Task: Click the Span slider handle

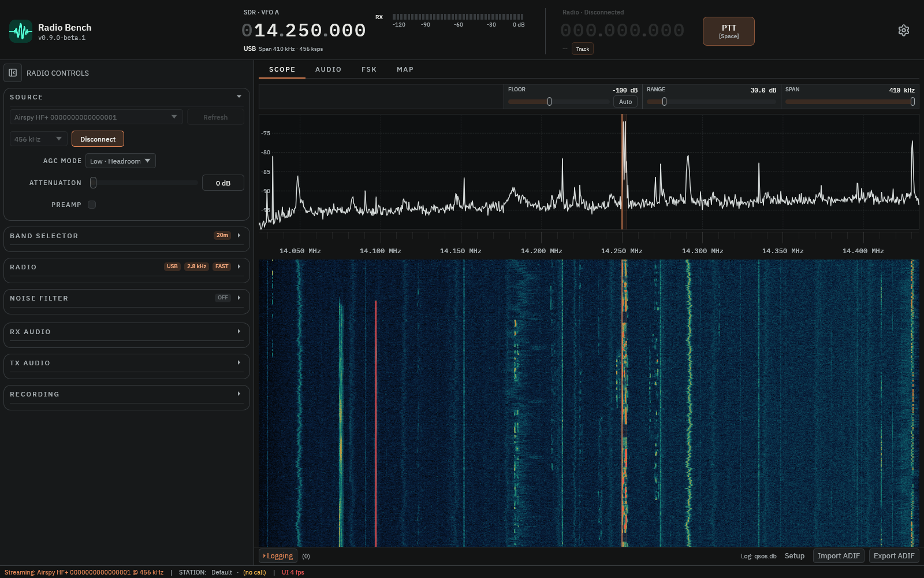Action: coord(912,102)
